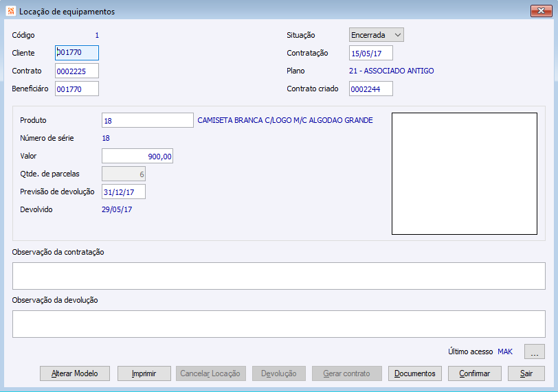This screenshot has width=558, height=392.
Task: Click the Observação da devolução text area
Action: [278, 324]
